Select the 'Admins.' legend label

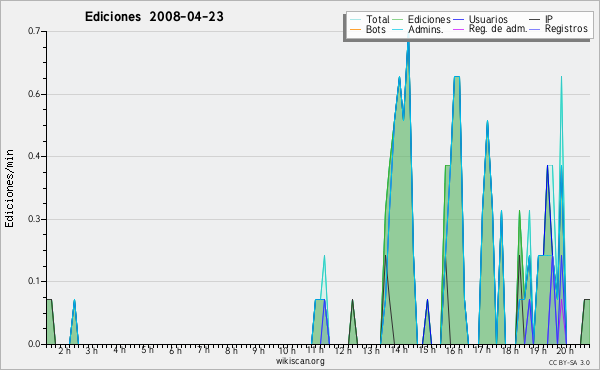click(426, 29)
